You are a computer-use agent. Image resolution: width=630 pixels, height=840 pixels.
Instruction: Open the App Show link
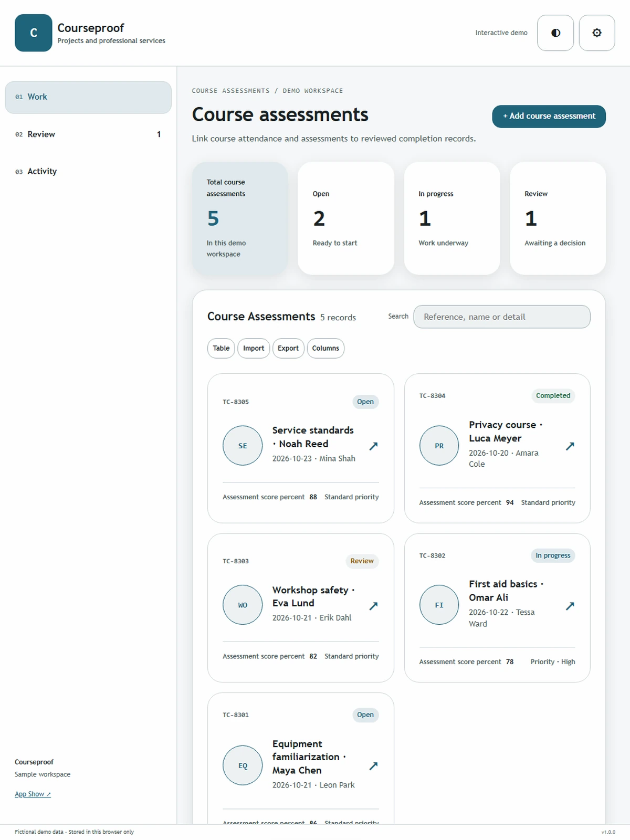[33, 794]
